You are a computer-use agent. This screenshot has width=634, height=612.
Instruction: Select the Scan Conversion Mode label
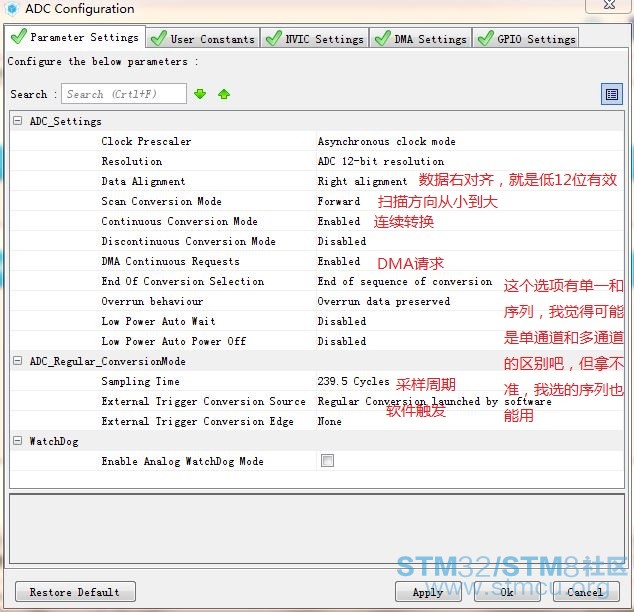click(x=161, y=201)
